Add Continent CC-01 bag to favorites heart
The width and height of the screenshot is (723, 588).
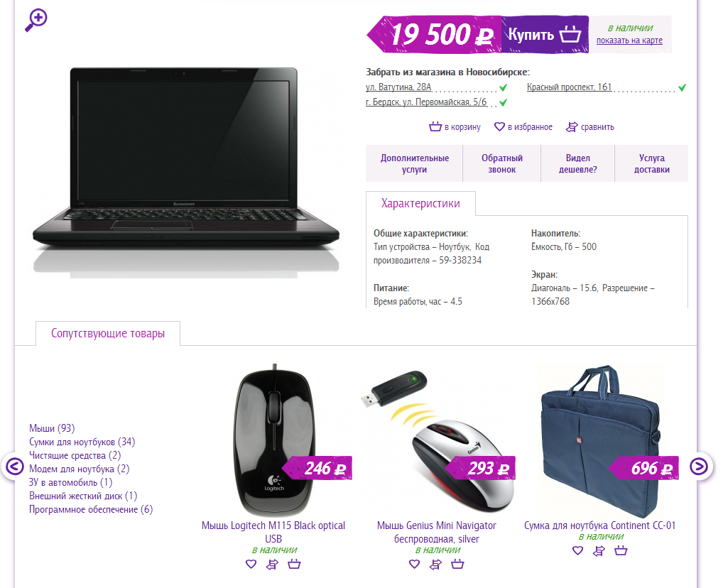point(577,550)
